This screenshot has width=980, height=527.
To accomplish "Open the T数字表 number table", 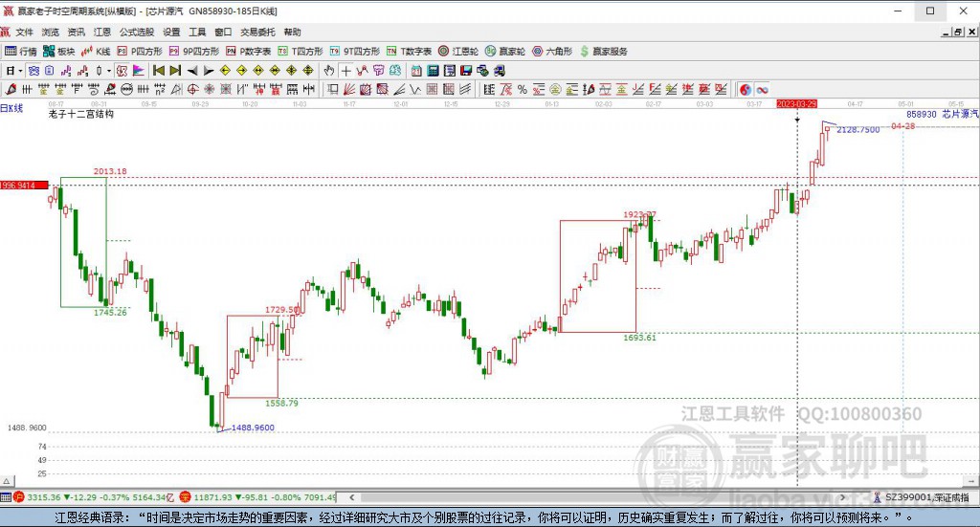I will [x=409, y=52].
